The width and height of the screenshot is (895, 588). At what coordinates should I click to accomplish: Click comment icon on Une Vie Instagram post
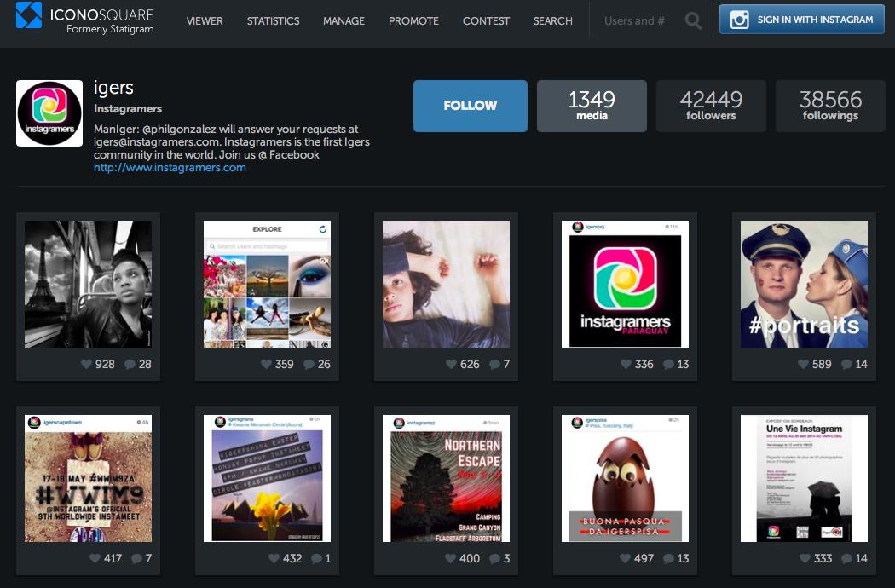(847, 558)
